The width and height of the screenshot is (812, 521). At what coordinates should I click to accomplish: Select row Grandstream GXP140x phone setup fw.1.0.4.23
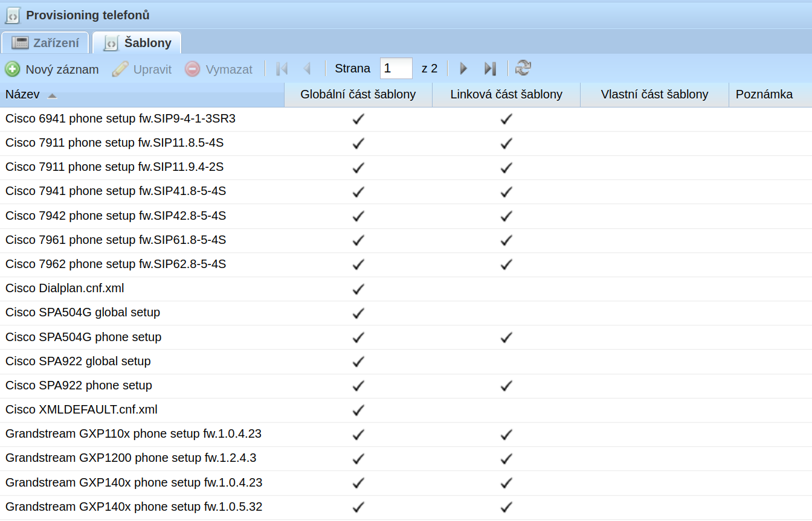[406, 483]
